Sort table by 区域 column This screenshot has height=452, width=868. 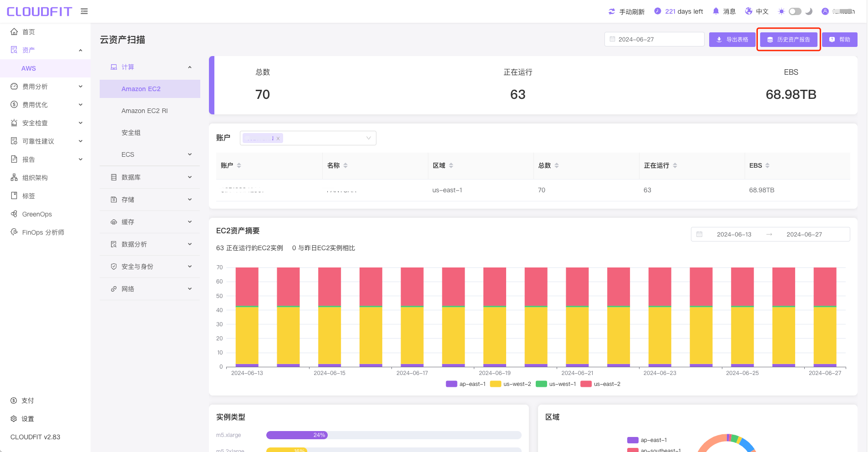(451, 165)
